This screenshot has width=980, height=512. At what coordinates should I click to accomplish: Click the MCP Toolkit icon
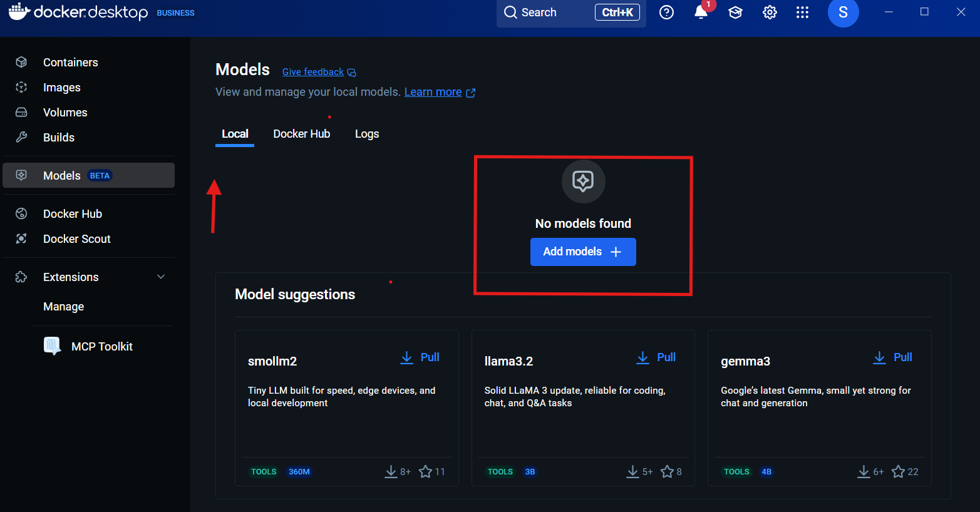(x=52, y=346)
